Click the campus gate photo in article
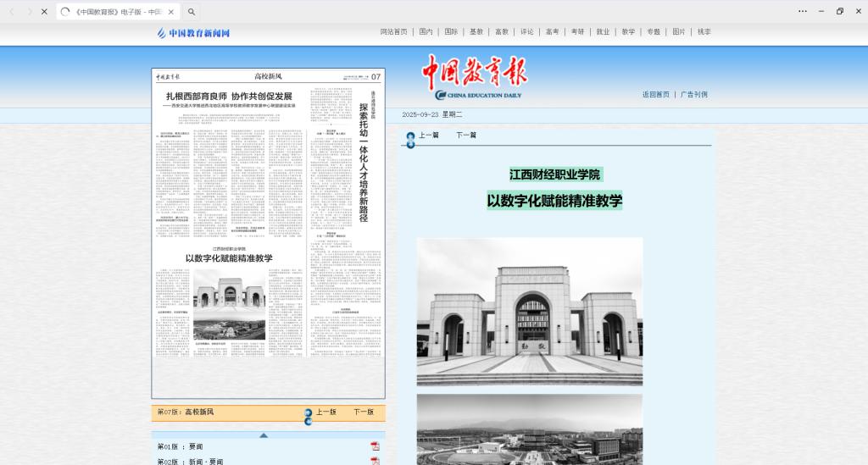This screenshot has height=465, width=868. [x=529, y=312]
